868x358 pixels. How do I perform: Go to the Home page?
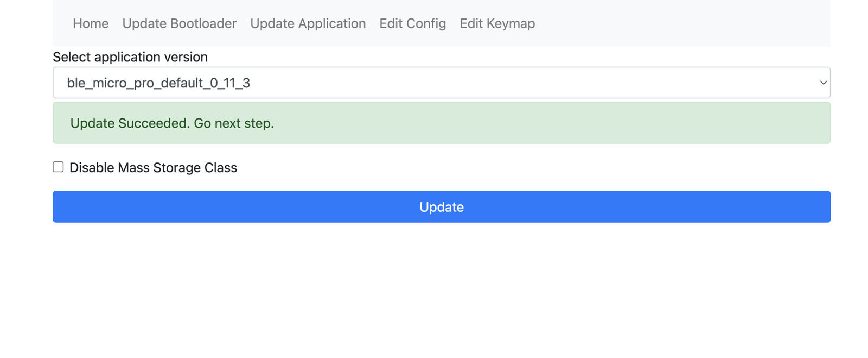tap(91, 23)
